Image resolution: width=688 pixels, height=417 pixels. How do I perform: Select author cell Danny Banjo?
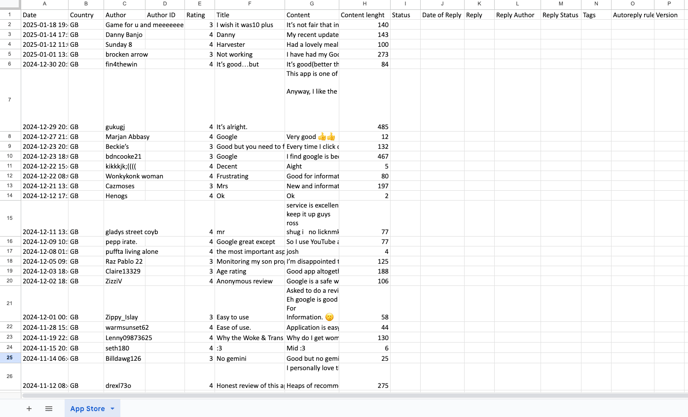coord(124,35)
